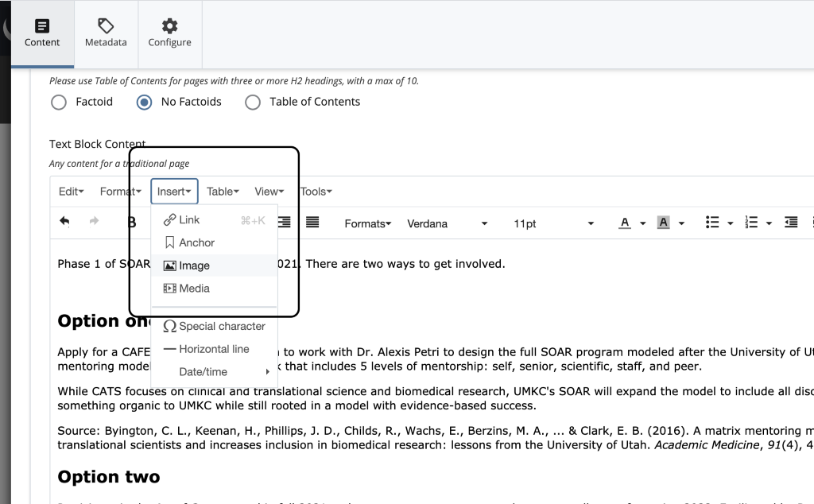Choose the Table of Contents radio button
This screenshot has width=814, height=504.
pos(253,102)
